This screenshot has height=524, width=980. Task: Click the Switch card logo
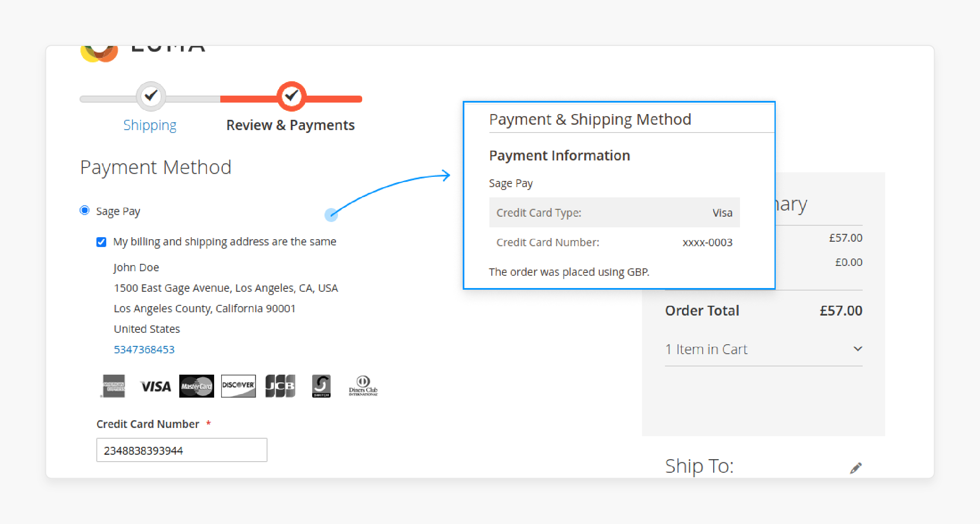tap(321, 386)
